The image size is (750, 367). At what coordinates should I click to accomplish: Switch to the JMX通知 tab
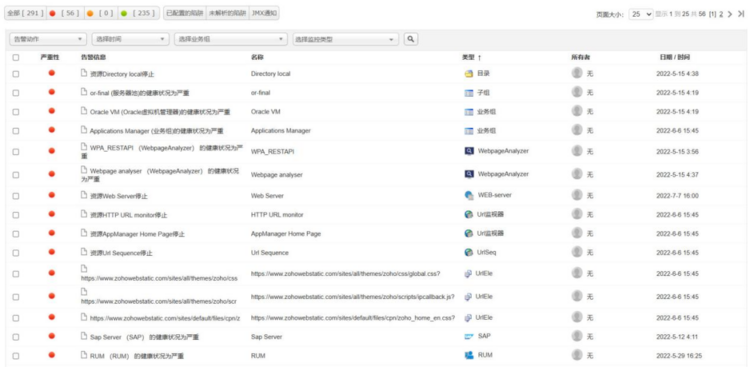click(x=264, y=13)
